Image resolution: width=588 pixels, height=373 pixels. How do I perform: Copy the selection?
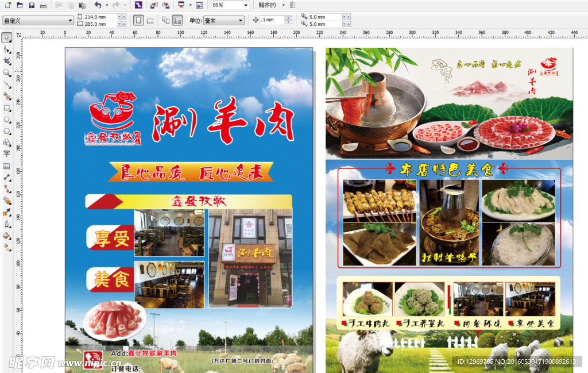point(71,5)
